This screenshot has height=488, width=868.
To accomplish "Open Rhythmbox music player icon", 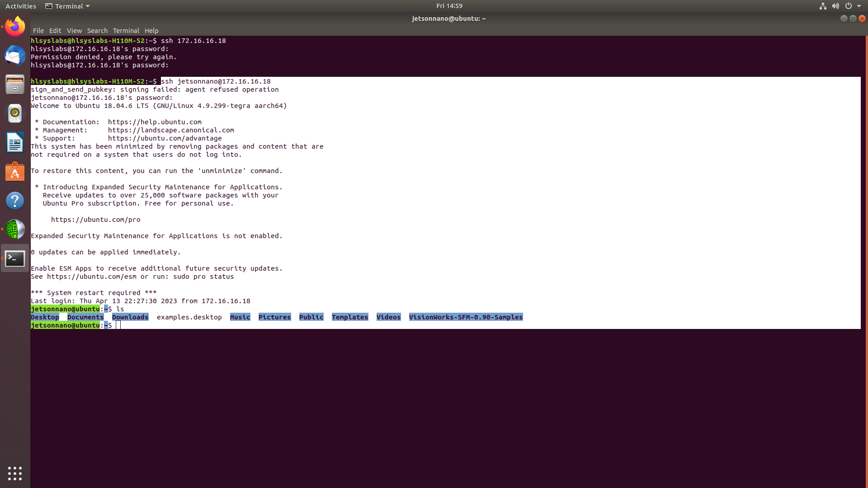I will (x=15, y=113).
